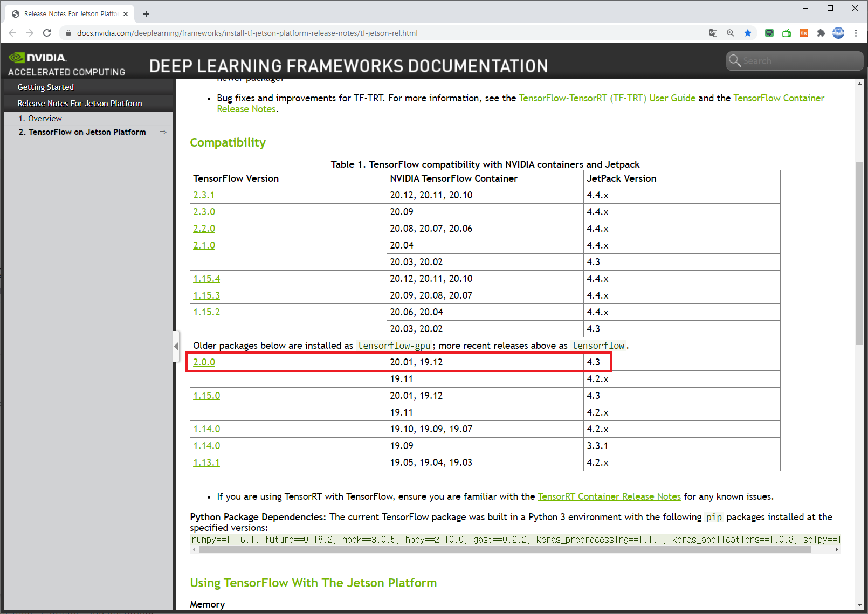Expand TensorFlow on Jetson Platform arrow
This screenshot has width=868, height=614.
(163, 132)
